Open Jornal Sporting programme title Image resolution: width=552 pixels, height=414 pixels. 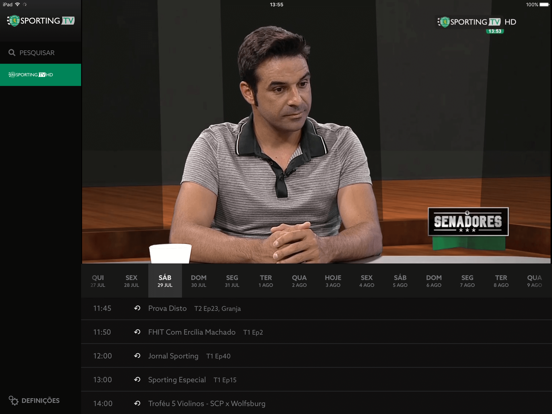pyautogui.click(x=173, y=356)
